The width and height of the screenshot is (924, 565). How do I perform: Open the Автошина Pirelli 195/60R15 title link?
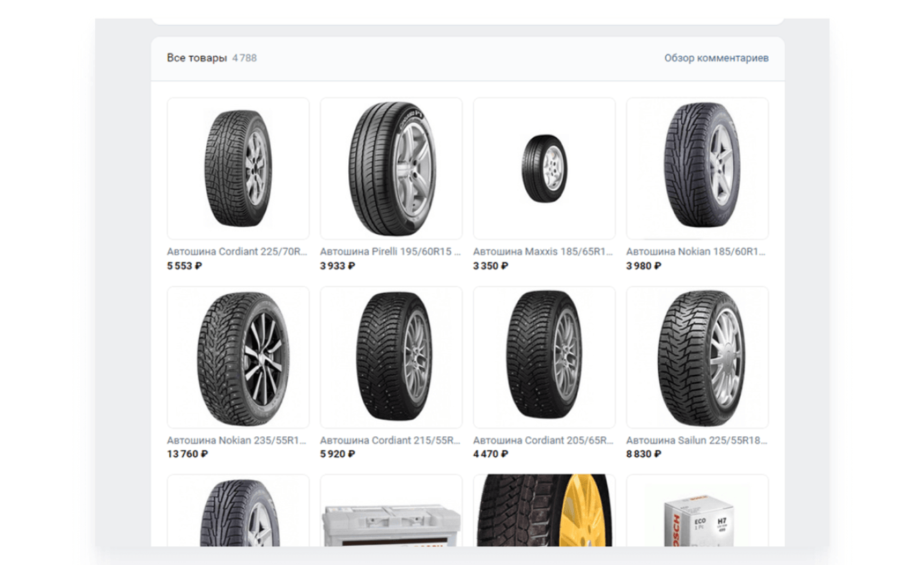pyautogui.click(x=390, y=252)
